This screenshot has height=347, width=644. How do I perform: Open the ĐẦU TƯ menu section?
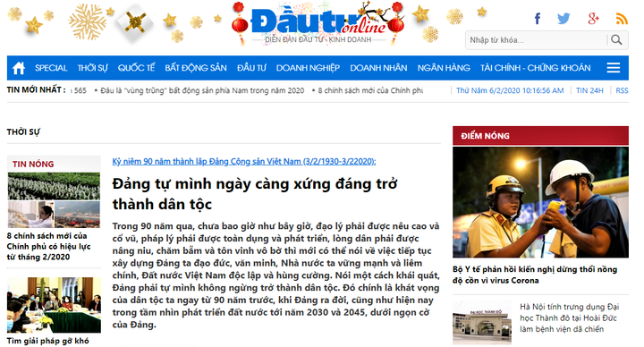pos(251,68)
